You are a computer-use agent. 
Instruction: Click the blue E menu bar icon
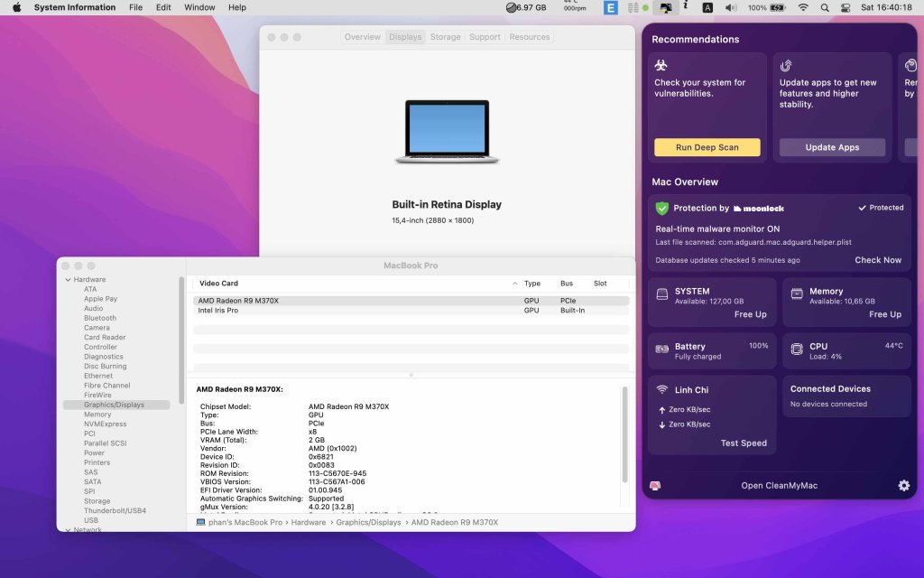(x=611, y=7)
